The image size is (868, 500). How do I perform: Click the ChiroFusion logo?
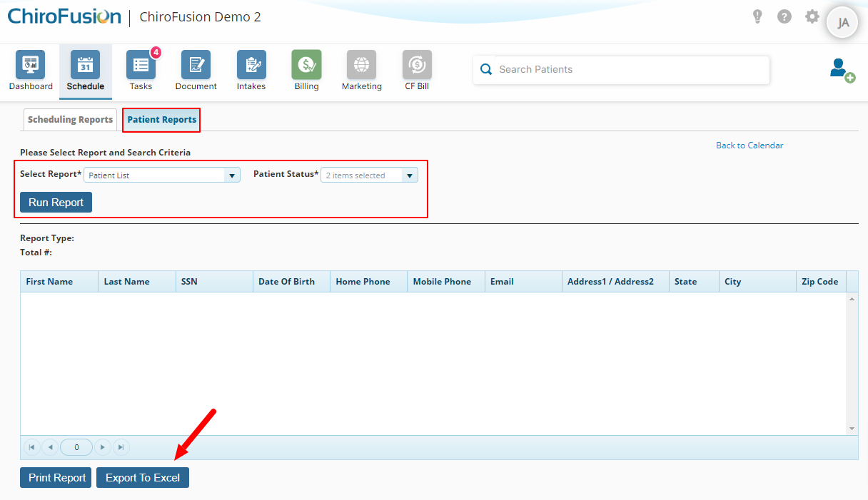click(x=64, y=16)
